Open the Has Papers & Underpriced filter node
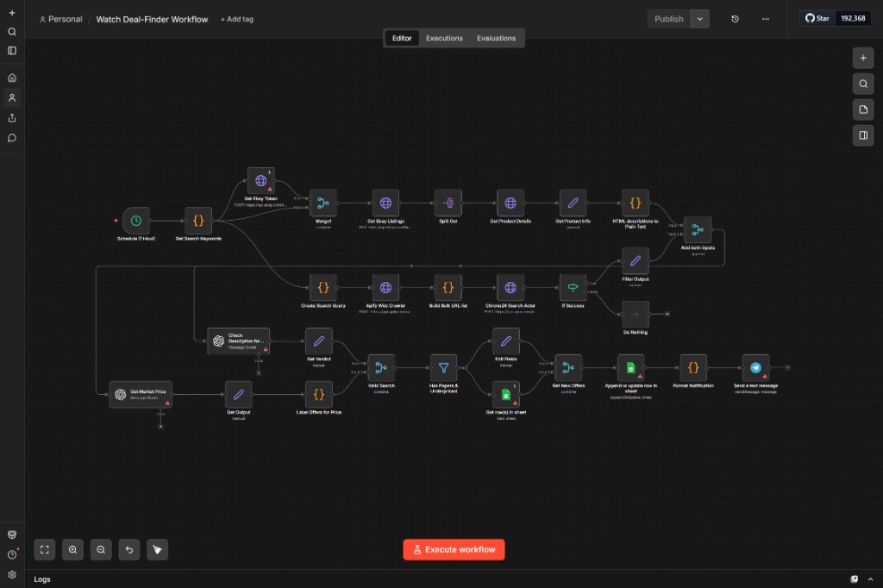Image resolution: width=883 pixels, height=588 pixels. pyautogui.click(x=444, y=368)
